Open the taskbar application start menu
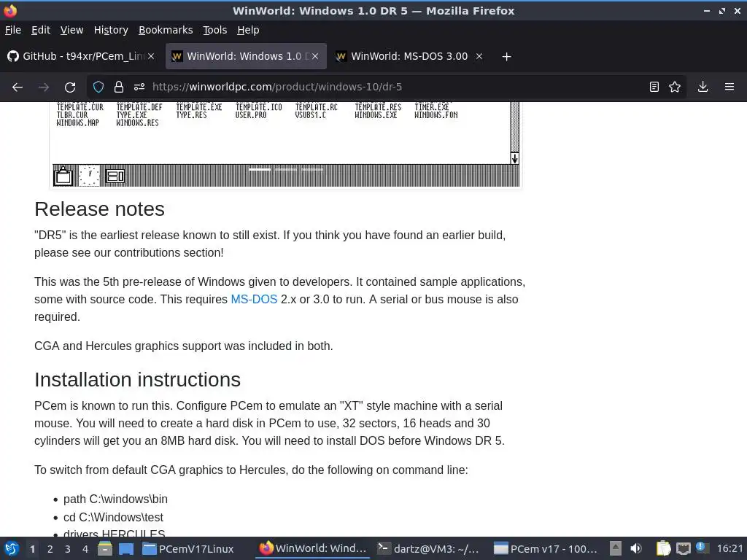The width and height of the screenshot is (747, 560). coord(12,548)
